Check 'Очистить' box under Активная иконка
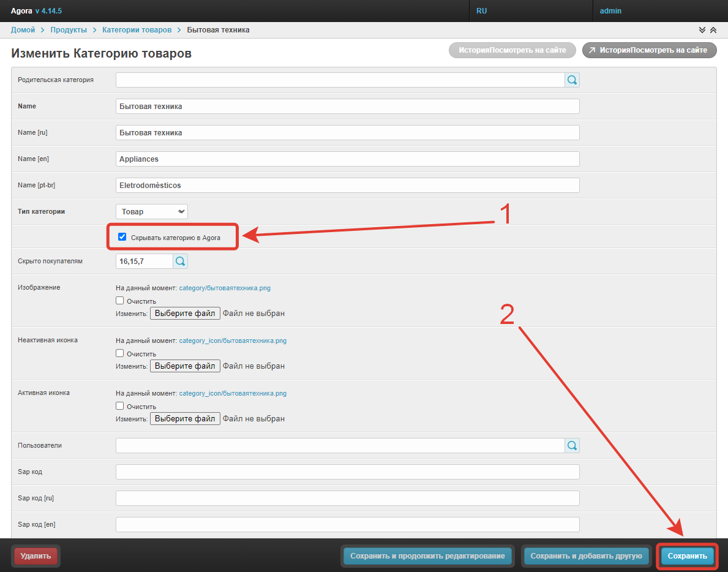The image size is (728, 572). click(x=120, y=406)
